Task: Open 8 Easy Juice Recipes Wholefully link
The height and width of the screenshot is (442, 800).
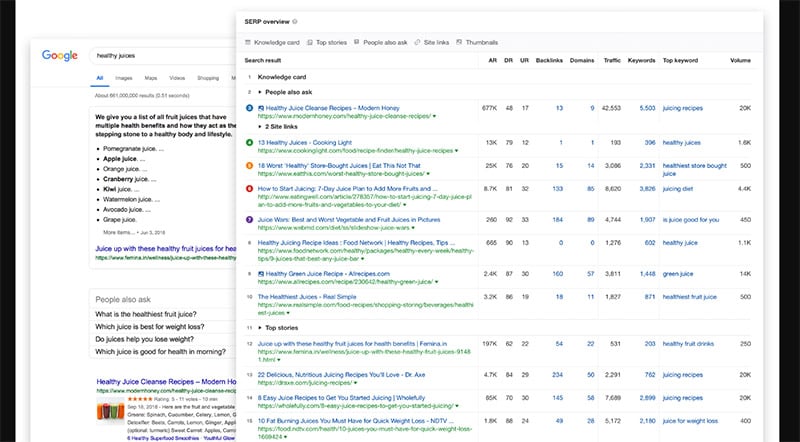Action: pos(341,398)
